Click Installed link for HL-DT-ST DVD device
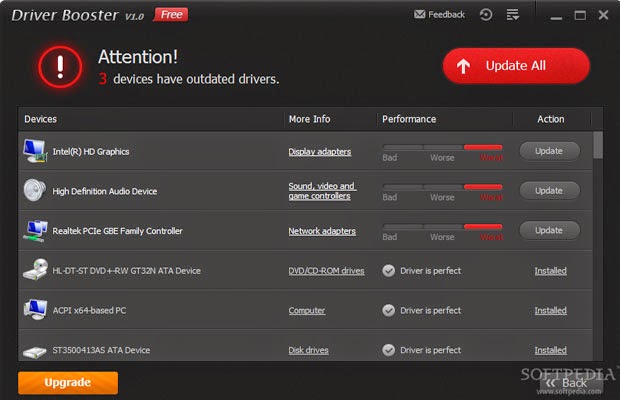This screenshot has width=620, height=400. point(550,271)
